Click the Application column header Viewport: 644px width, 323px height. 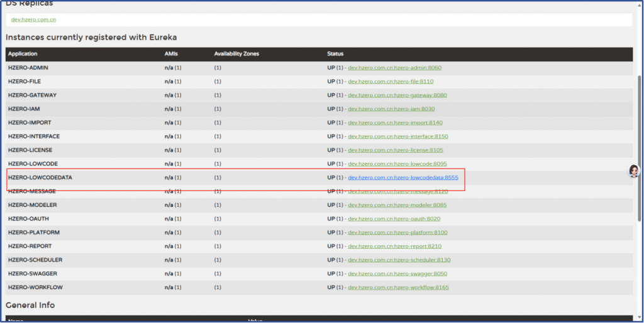pyautogui.click(x=23, y=54)
